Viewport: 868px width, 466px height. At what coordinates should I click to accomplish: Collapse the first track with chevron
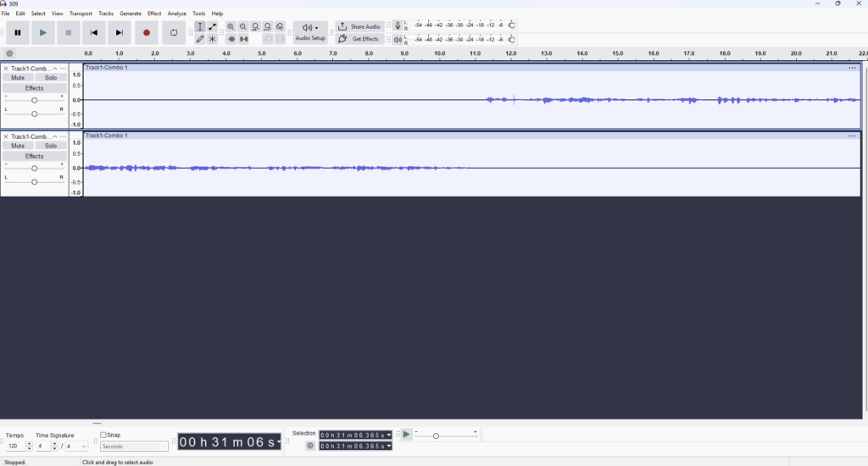coord(55,69)
